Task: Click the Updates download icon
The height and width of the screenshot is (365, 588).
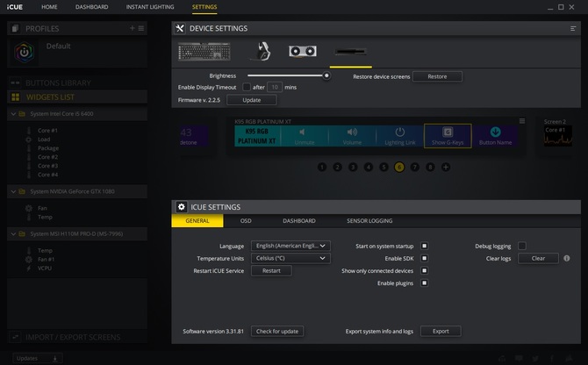Action: [54, 359]
